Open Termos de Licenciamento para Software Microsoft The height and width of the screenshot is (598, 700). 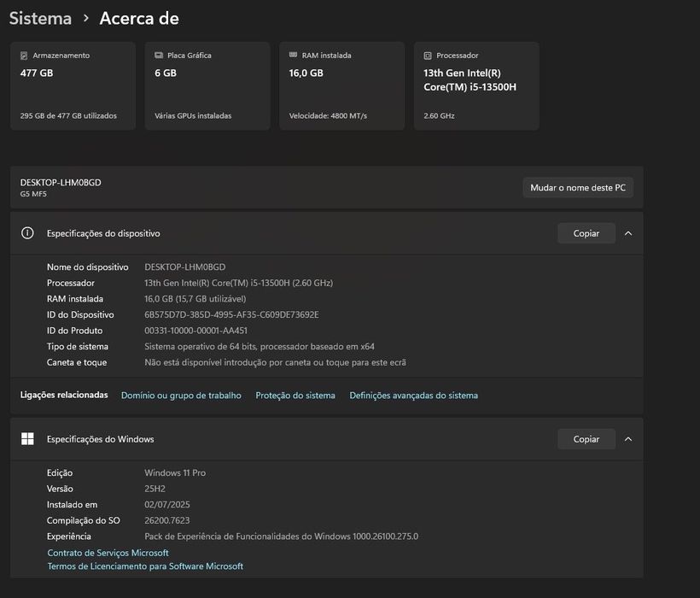145,566
